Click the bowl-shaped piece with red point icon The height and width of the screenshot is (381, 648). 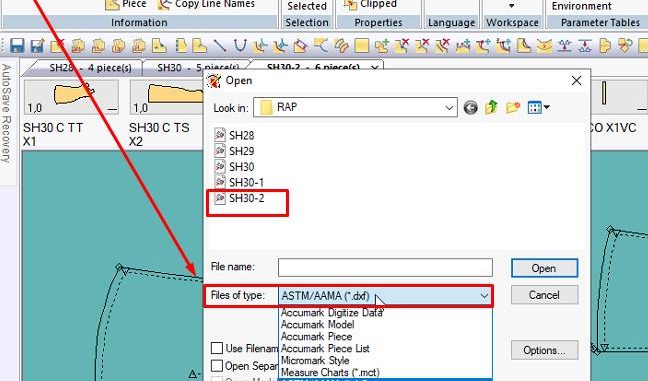[x=544, y=45]
